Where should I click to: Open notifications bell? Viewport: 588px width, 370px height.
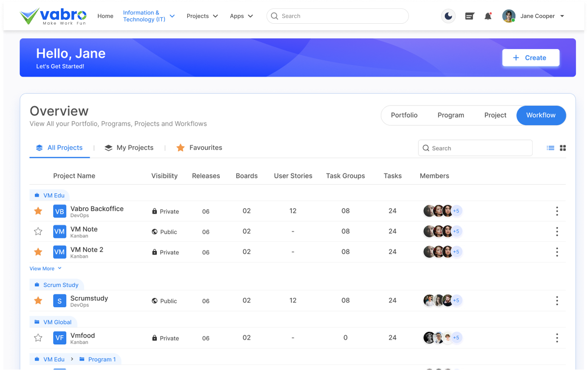[x=488, y=15]
